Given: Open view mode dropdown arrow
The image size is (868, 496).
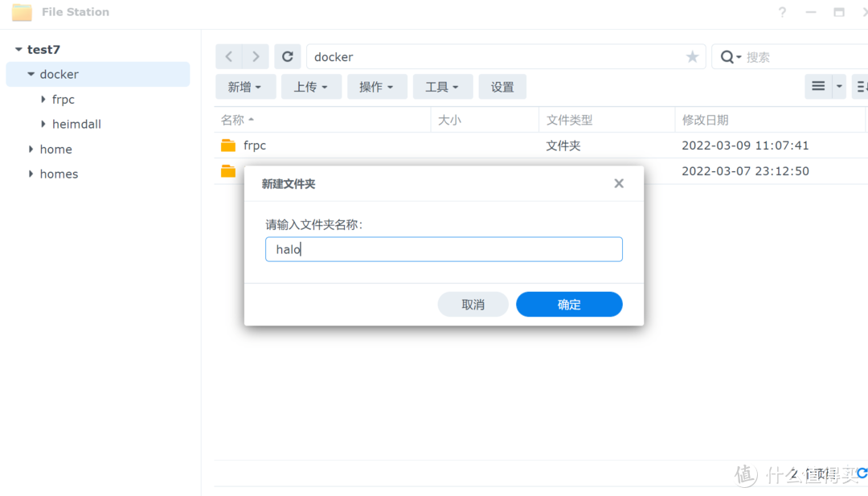Looking at the screenshot, I should (839, 86).
